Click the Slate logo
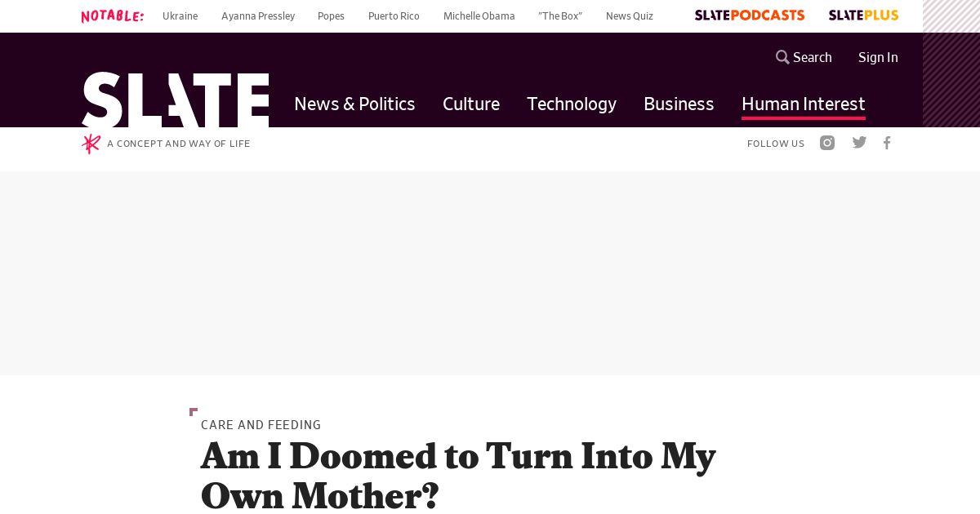This screenshot has width=980, height=514. [x=175, y=100]
